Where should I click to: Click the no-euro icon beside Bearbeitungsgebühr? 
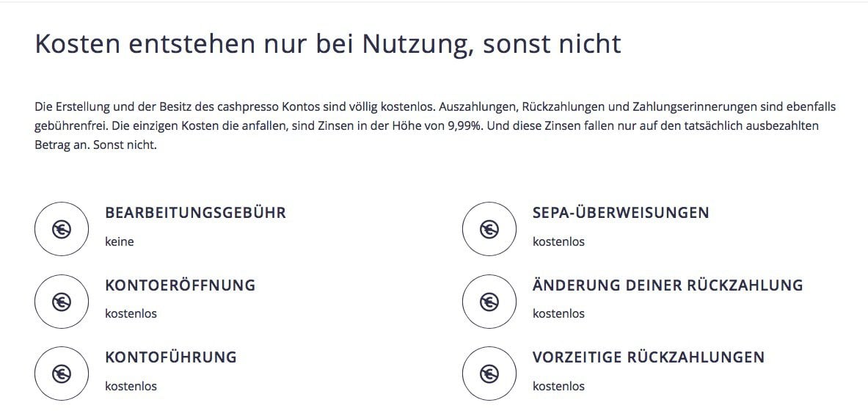pos(62,229)
